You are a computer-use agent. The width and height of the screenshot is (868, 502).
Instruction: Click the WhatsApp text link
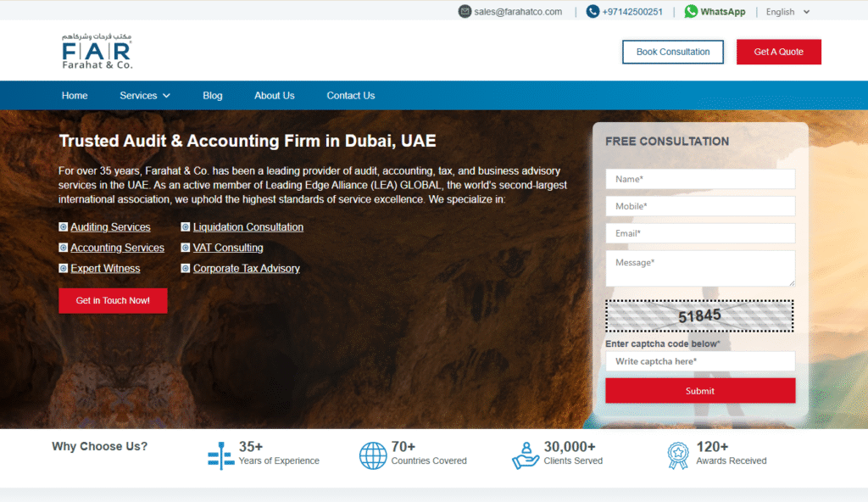pos(723,12)
